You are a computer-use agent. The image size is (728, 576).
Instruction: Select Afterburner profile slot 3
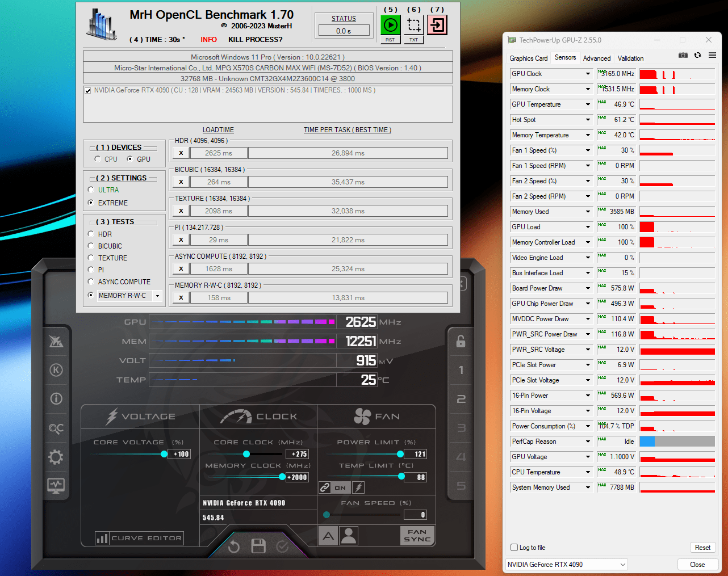461,428
